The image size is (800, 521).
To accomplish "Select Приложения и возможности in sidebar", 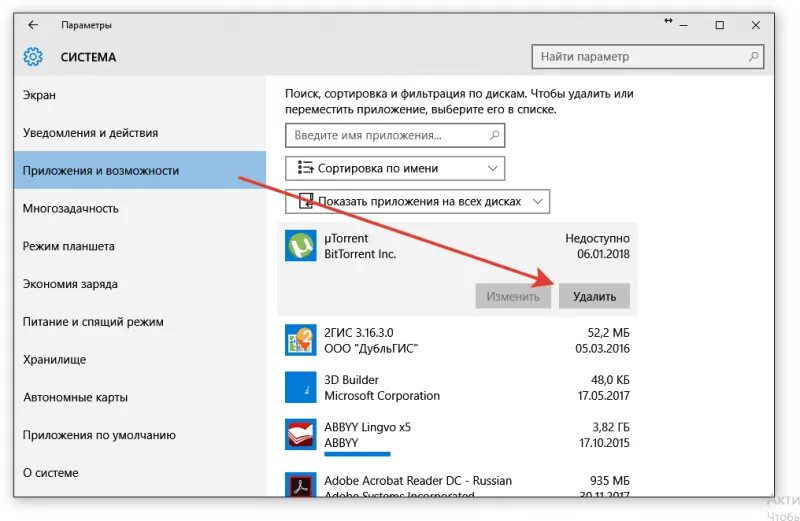I will point(140,170).
